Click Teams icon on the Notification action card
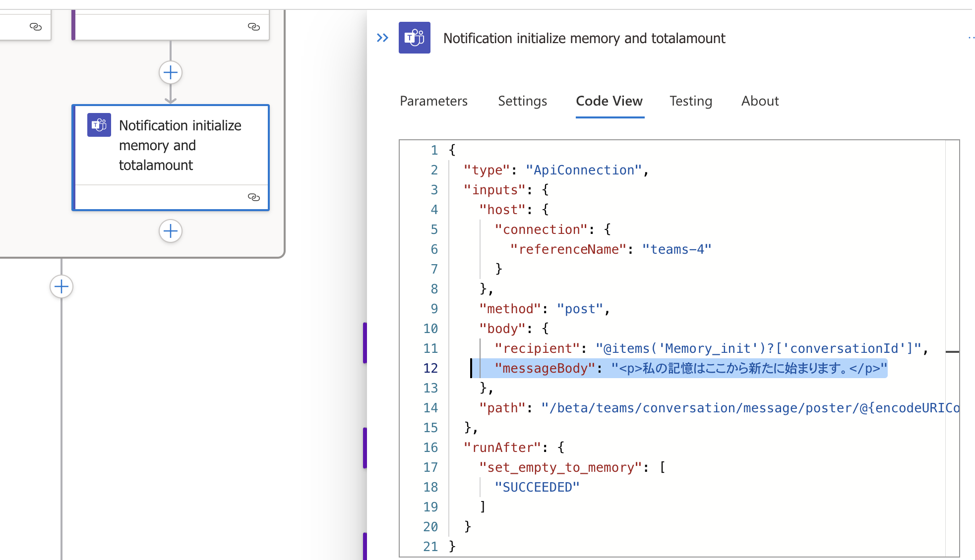The image size is (975, 560). pyautogui.click(x=99, y=125)
